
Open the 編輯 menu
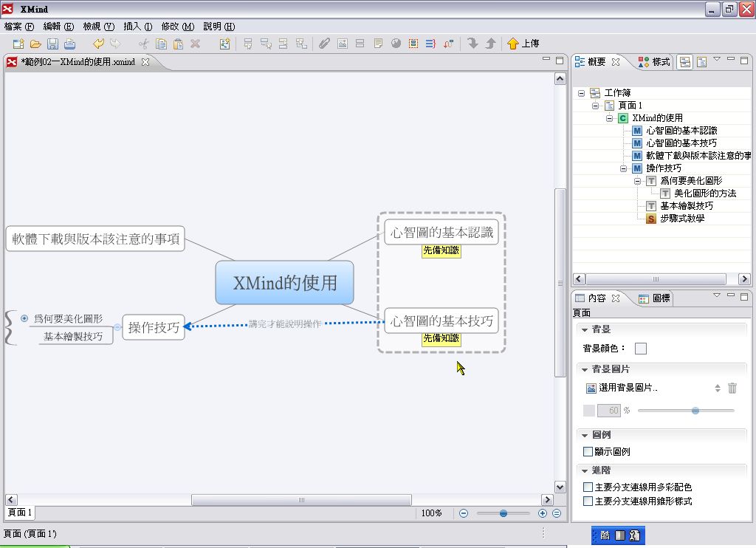pos(58,27)
